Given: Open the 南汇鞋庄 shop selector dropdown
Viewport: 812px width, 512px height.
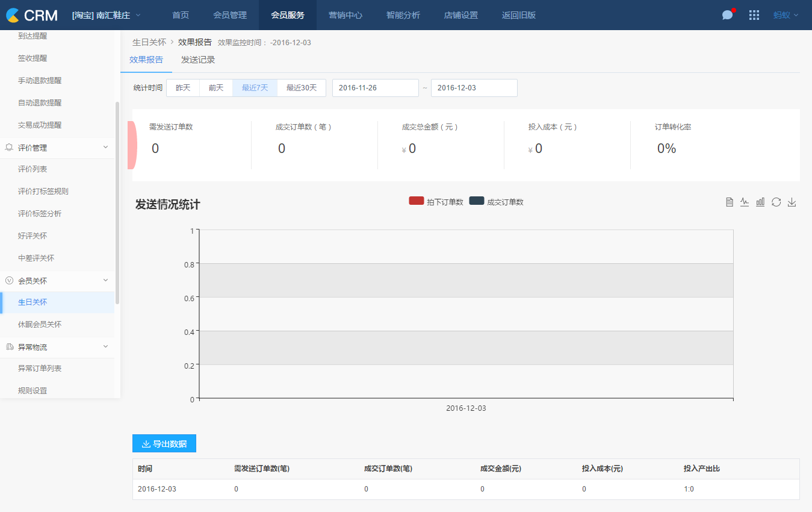Looking at the screenshot, I should [107, 15].
